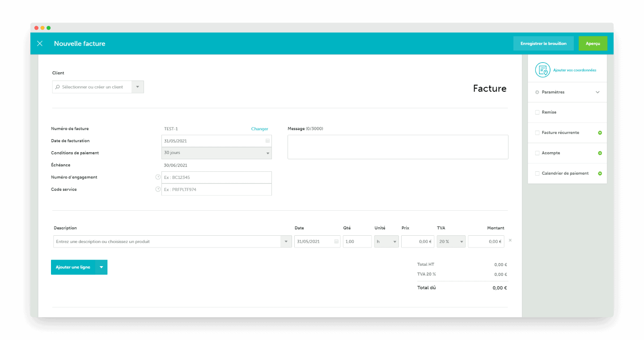Click the line description input field

point(167,242)
